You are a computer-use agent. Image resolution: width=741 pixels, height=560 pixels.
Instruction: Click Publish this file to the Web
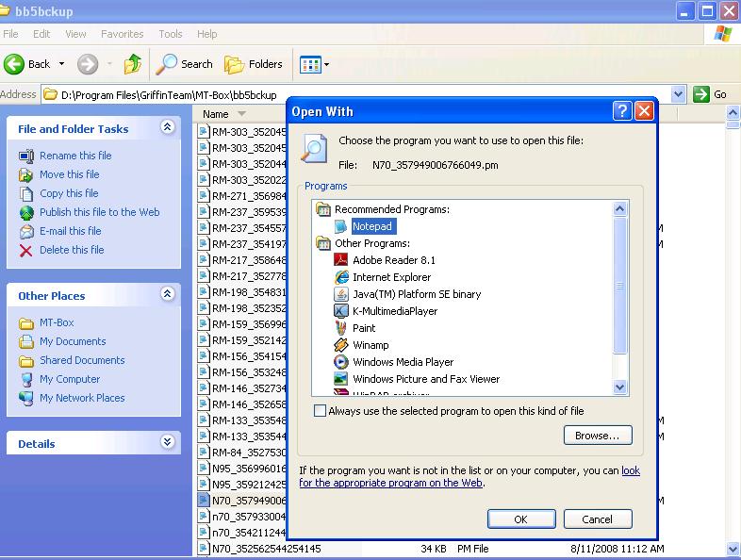click(99, 212)
